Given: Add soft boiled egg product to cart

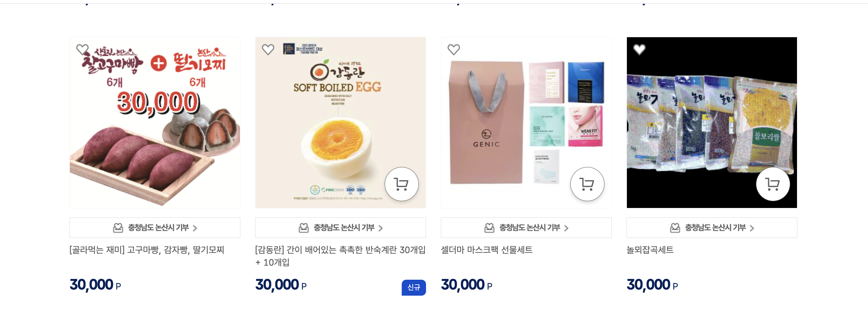Looking at the screenshot, I should [x=402, y=184].
